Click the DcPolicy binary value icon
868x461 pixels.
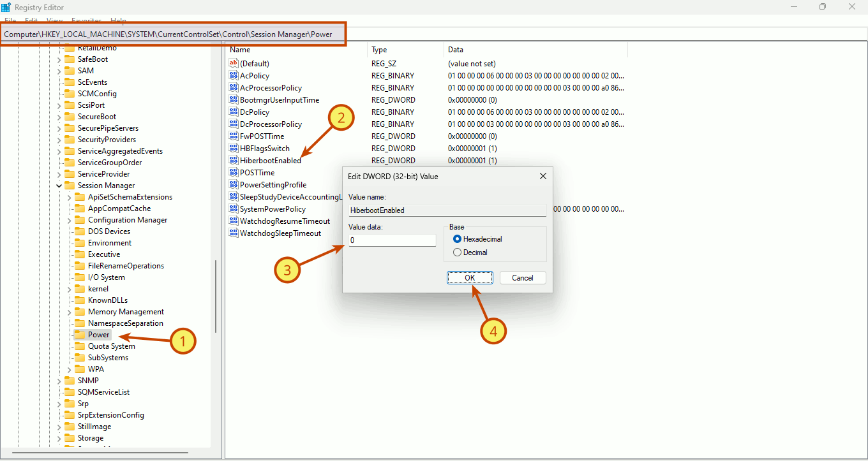[x=233, y=112]
